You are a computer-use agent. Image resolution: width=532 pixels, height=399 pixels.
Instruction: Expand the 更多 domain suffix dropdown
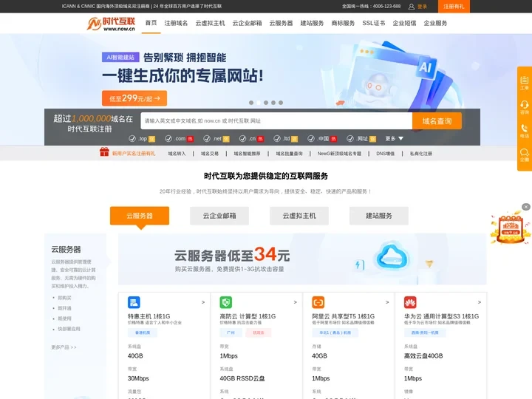pyautogui.click(x=394, y=138)
